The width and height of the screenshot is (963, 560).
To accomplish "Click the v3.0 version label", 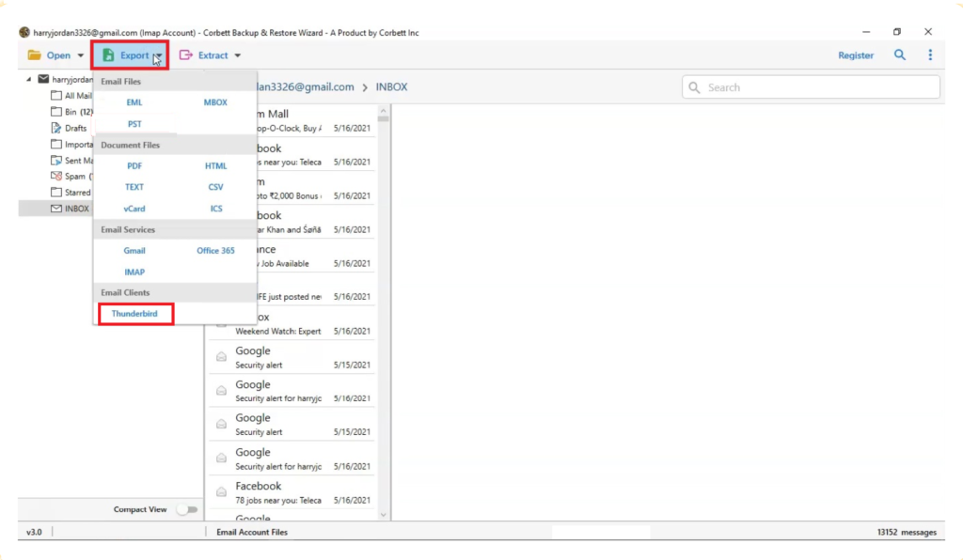I will tap(35, 532).
